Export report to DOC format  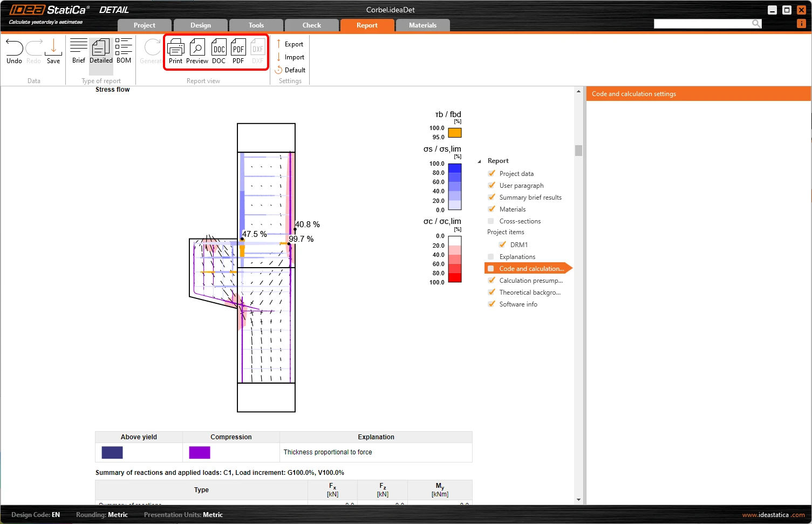[219, 47]
